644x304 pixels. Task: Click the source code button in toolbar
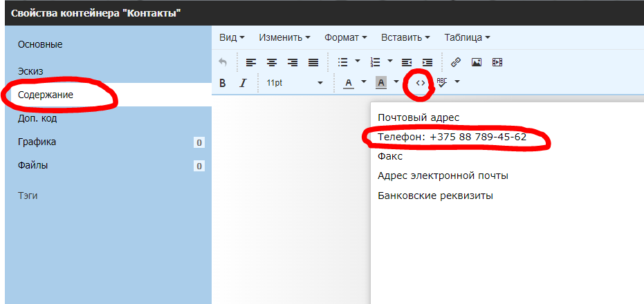pyautogui.click(x=421, y=82)
